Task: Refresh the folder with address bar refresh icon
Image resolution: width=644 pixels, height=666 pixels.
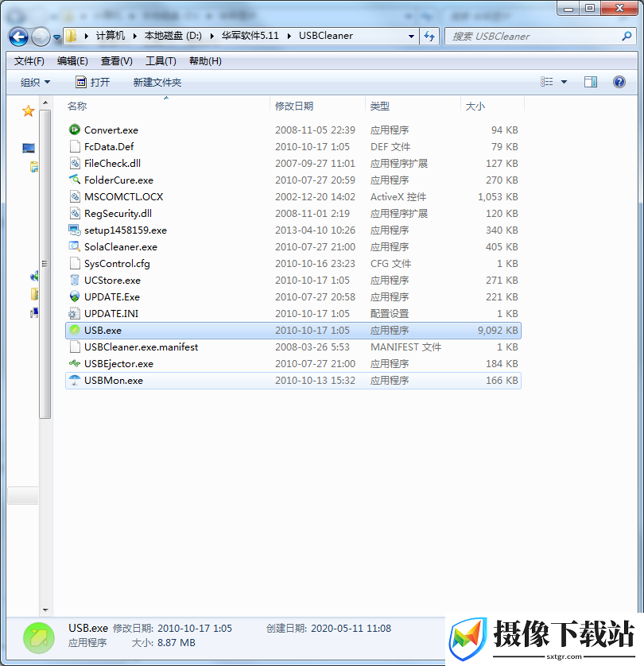Action: coord(429,36)
